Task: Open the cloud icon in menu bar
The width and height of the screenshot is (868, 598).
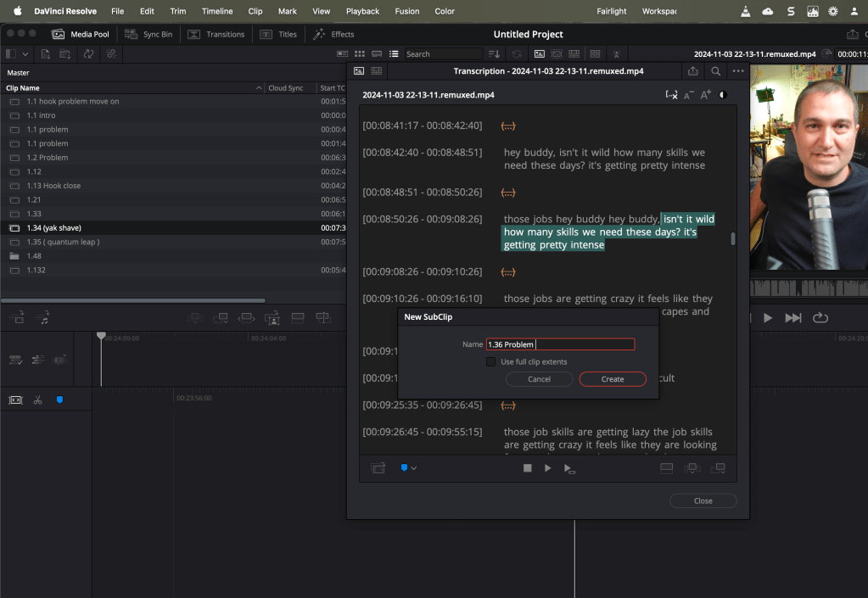Action: point(768,11)
